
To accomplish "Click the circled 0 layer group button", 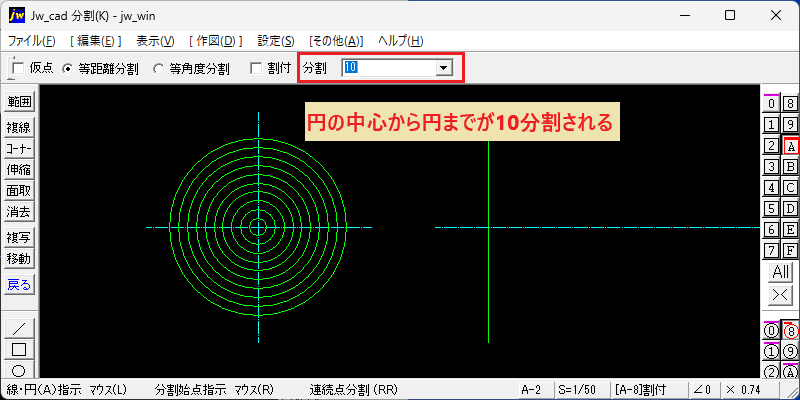I will point(771,331).
